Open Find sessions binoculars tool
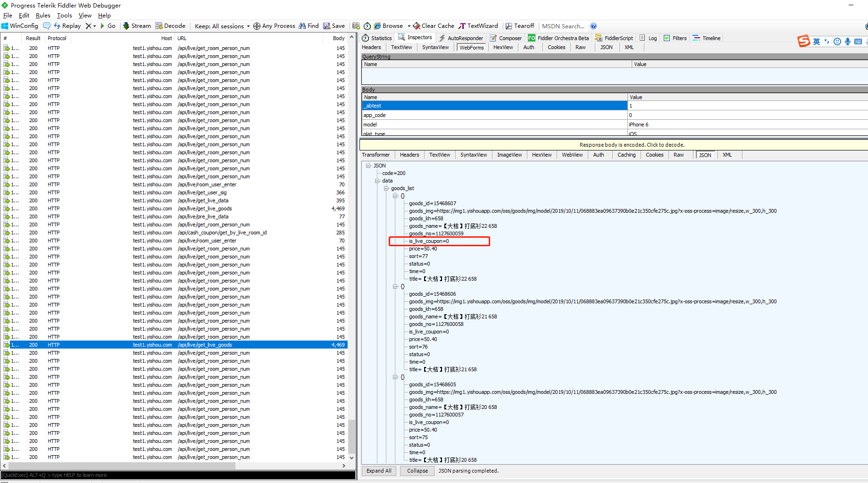The image size is (868, 483). (309, 26)
